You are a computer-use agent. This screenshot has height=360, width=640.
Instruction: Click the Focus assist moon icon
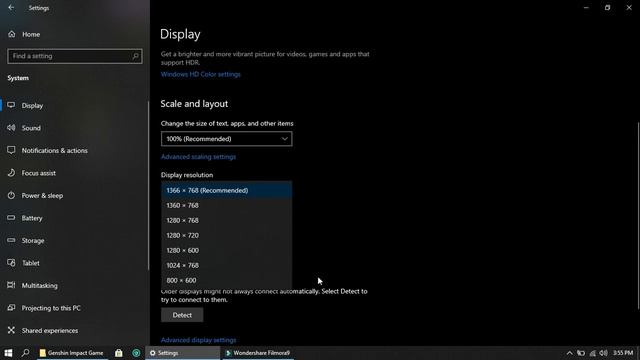[x=11, y=172]
